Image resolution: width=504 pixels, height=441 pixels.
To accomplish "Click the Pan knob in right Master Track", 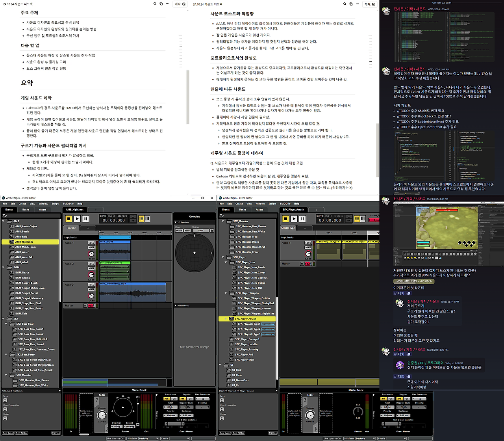I will [x=358, y=411].
